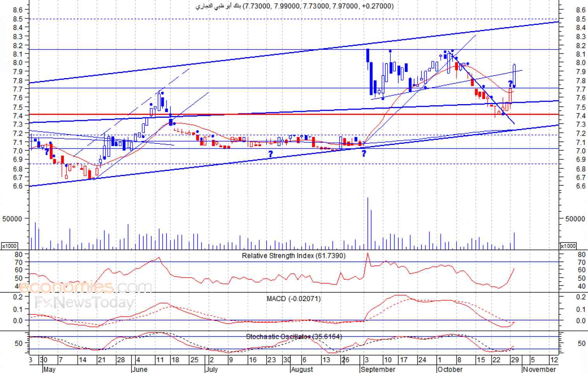Select the 0.2 MACD level on right axis

[x=581, y=297]
